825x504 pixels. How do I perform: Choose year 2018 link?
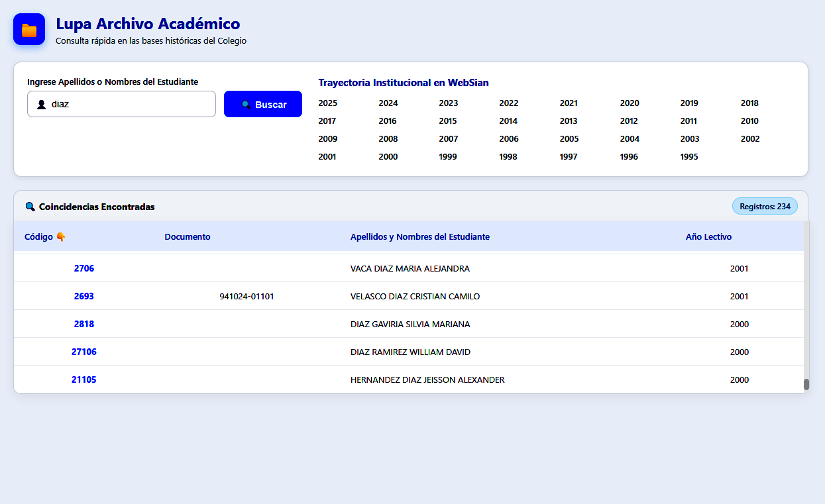pos(749,103)
